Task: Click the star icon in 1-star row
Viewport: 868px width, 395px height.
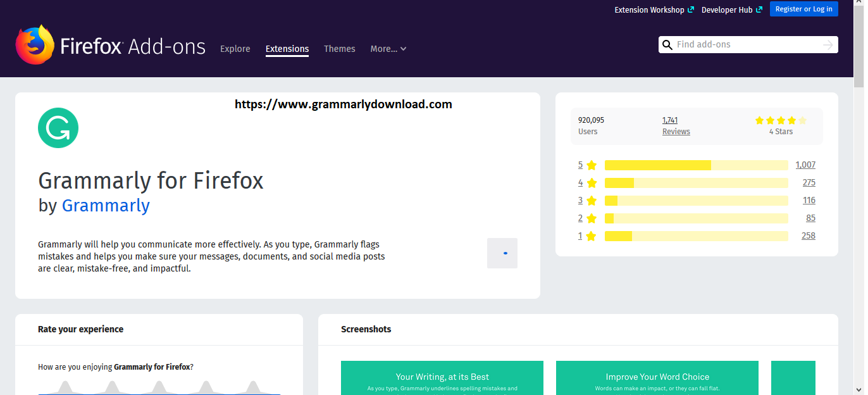Action: pyautogui.click(x=592, y=236)
